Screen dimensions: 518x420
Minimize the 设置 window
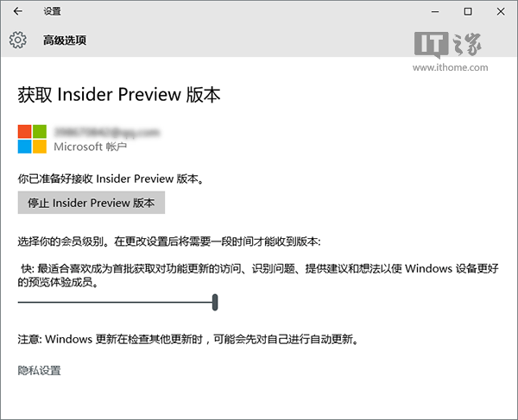pyautogui.click(x=435, y=11)
